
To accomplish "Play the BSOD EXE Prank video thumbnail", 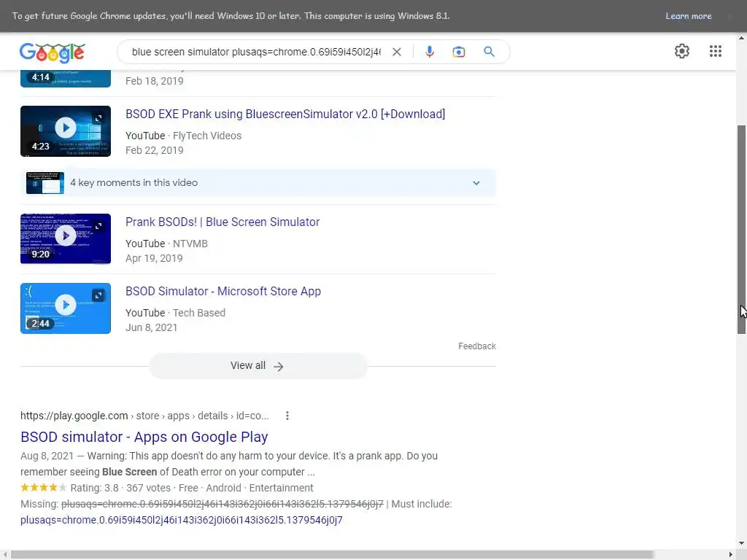I will (65, 131).
